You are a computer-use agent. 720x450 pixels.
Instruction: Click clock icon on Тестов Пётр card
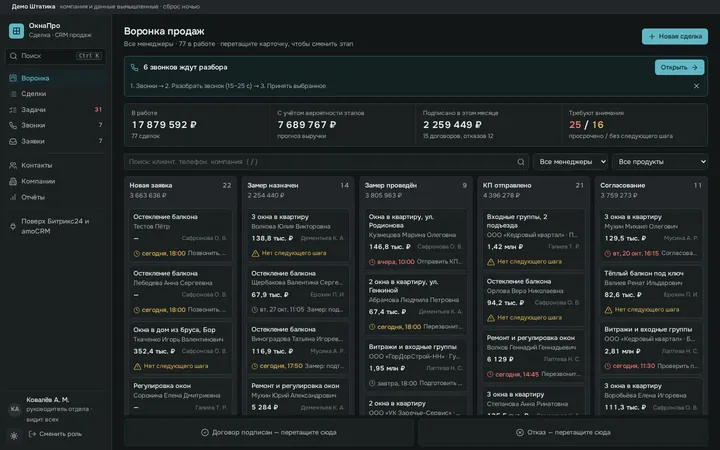[136, 253]
